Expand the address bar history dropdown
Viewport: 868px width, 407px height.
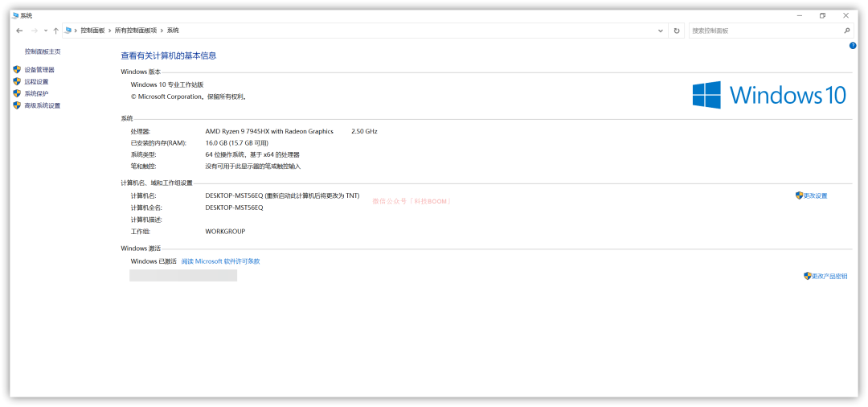[x=661, y=31]
